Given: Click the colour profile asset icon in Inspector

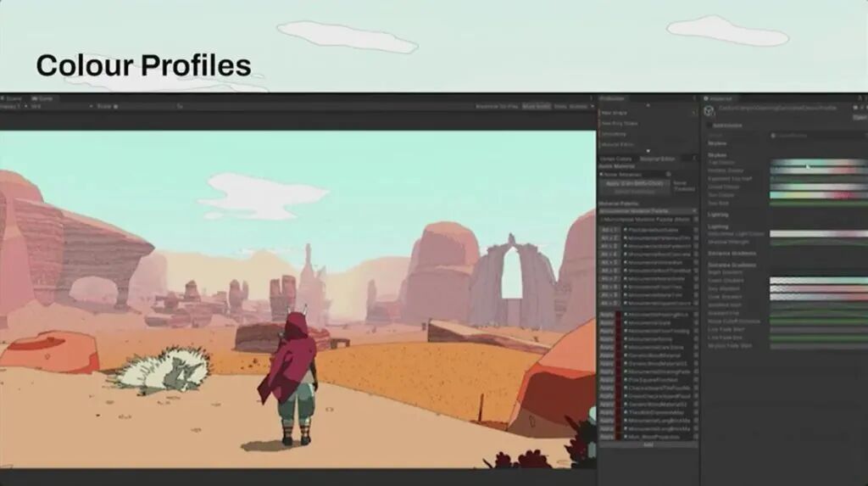Looking at the screenshot, I should tap(709, 111).
